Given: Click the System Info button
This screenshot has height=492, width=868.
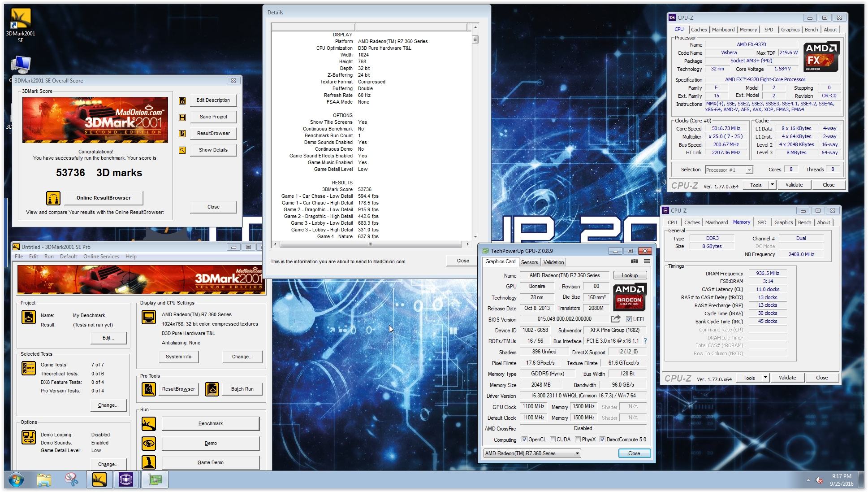Looking at the screenshot, I should coord(178,357).
